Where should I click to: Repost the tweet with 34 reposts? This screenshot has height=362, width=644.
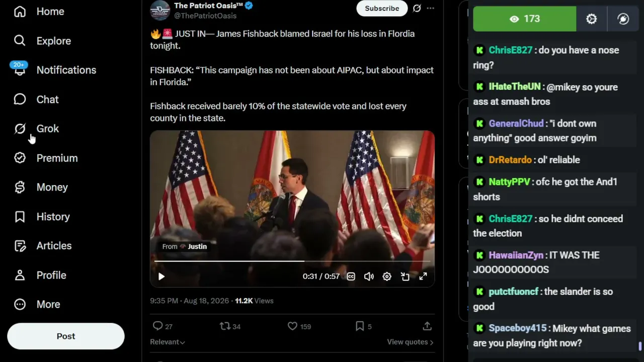coord(225,326)
